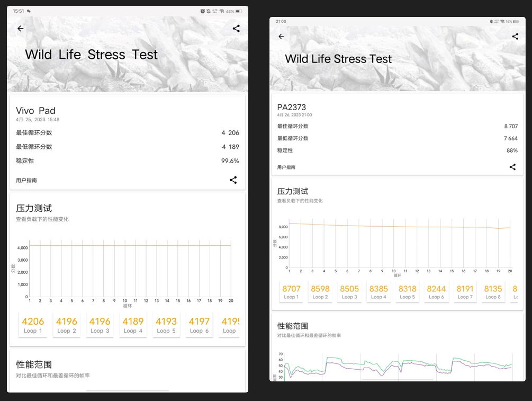Image resolution: width=532 pixels, height=401 pixels.
Task: Click the 15:51 clock in status bar
Action: 19,11
